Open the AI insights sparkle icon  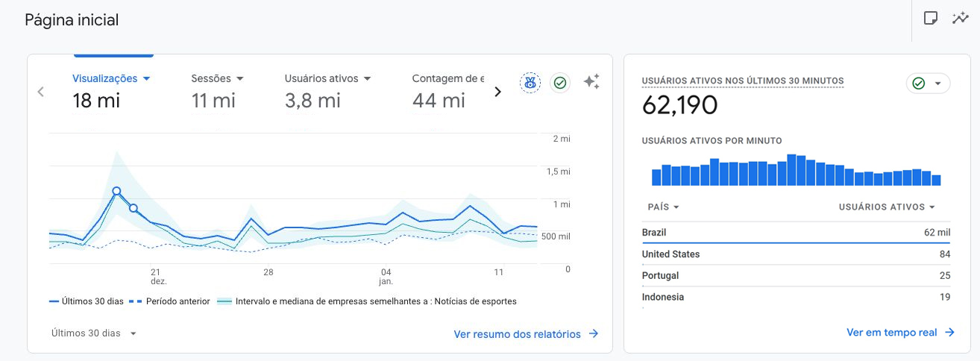591,82
